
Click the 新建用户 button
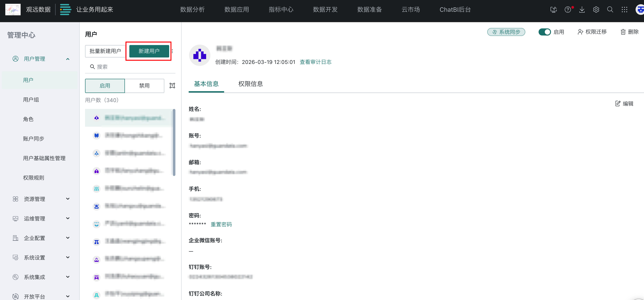coord(149,51)
